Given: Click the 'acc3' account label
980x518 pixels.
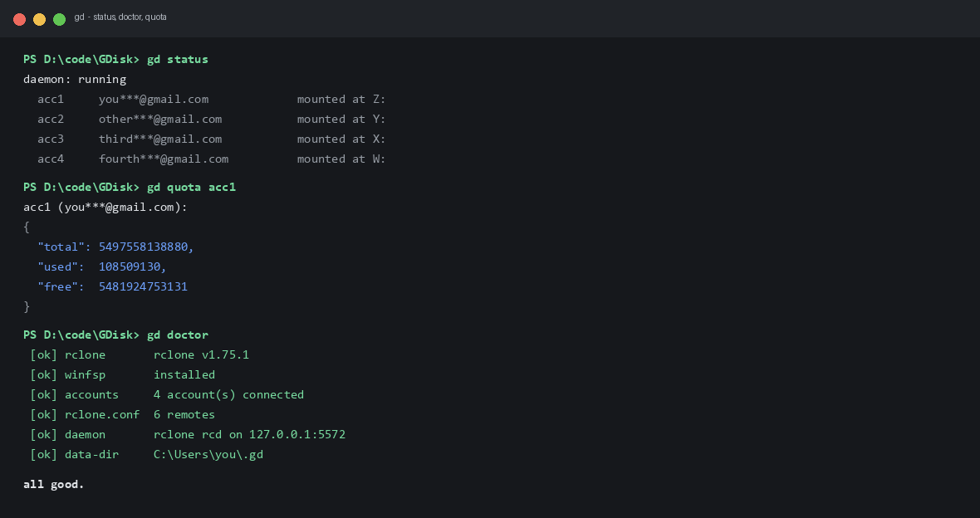Looking at the screenshot, I should pyautogui.click(x=51, y=139).
